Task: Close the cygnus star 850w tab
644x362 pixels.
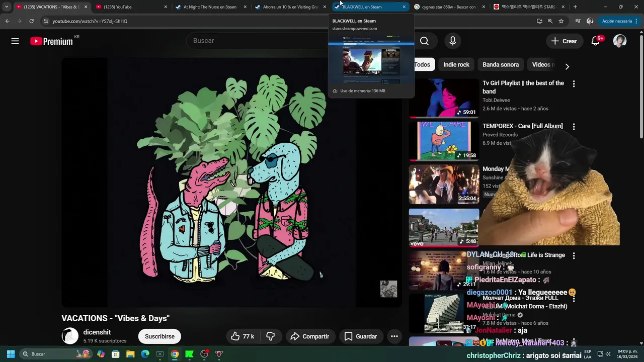Action: pyautogui.click(x=484, y=7)
